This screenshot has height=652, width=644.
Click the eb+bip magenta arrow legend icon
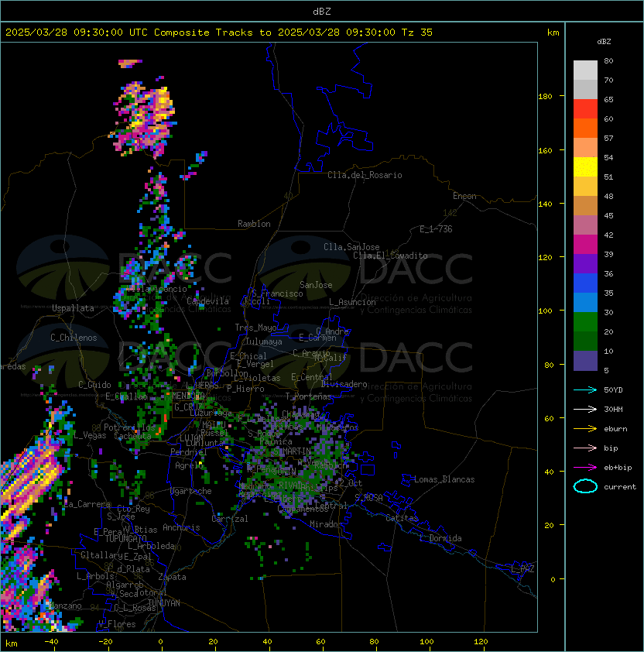tap(585, 468)
